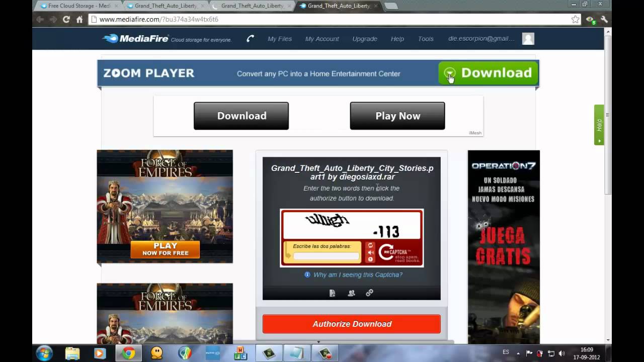This screenshot has height=362, width=644.
Task: Click the green Help side tab
Action: point(599,125)
